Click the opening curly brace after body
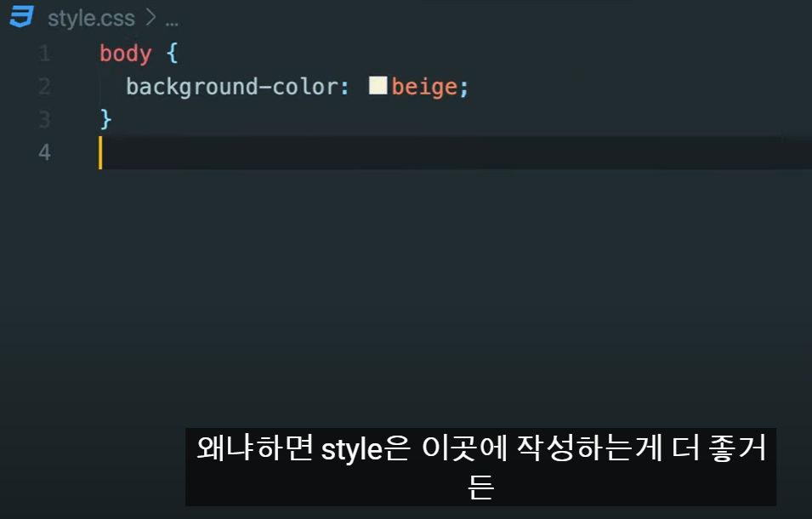Image resolution: width=812 pixels, height=519 pixels. point(173,54)
